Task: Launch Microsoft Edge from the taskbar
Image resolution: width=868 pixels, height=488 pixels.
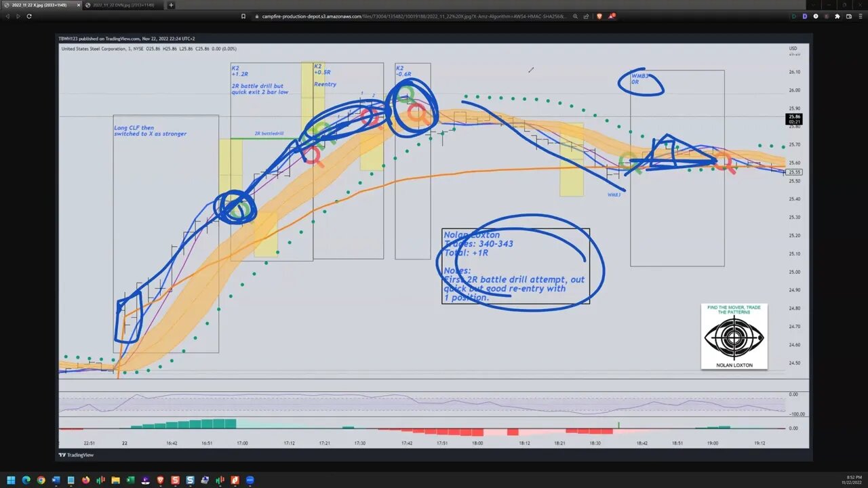Action: pos(26,480)
